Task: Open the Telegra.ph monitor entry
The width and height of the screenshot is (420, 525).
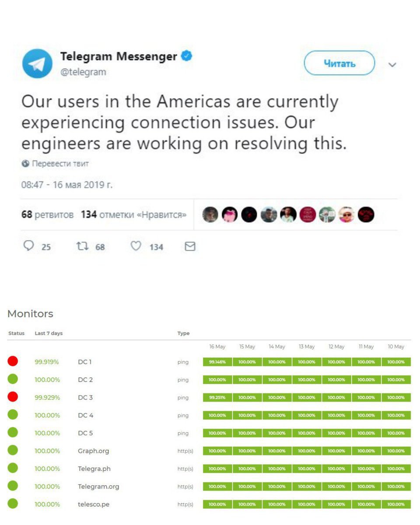Action: [x=94, y=469]
